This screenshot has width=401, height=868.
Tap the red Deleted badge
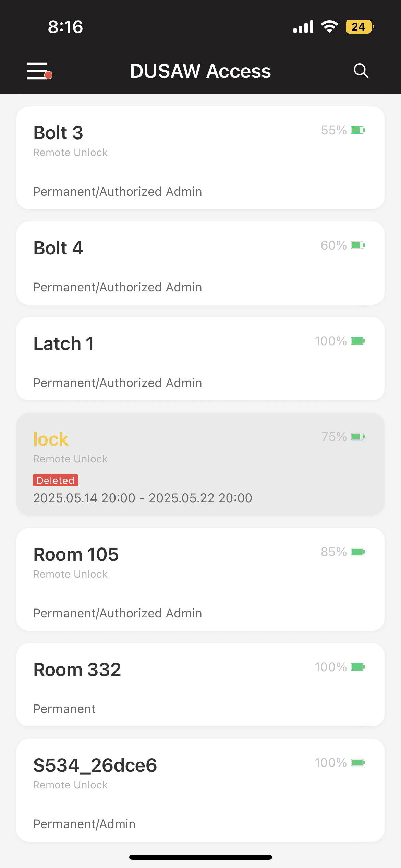tap(56, 480)
